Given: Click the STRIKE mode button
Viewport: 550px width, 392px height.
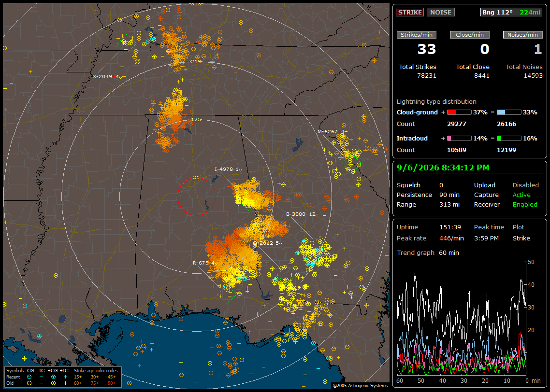Looking at the screenshot, I should (x=410, y=12).
